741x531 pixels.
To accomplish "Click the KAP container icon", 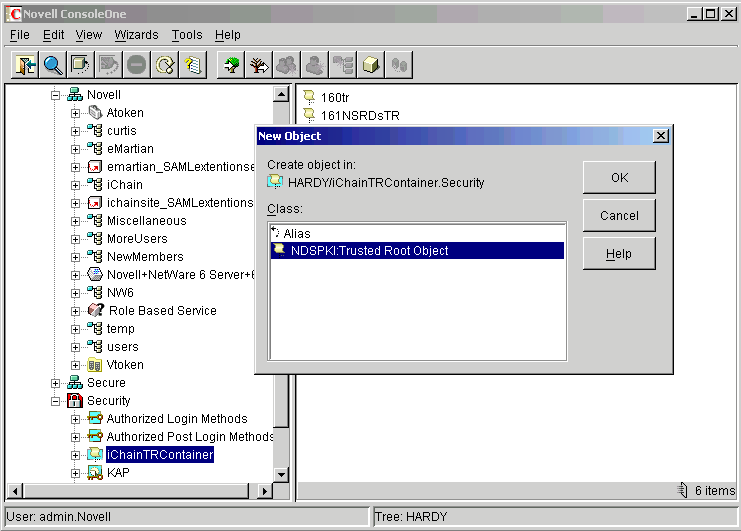I will [x=95, y=473].
